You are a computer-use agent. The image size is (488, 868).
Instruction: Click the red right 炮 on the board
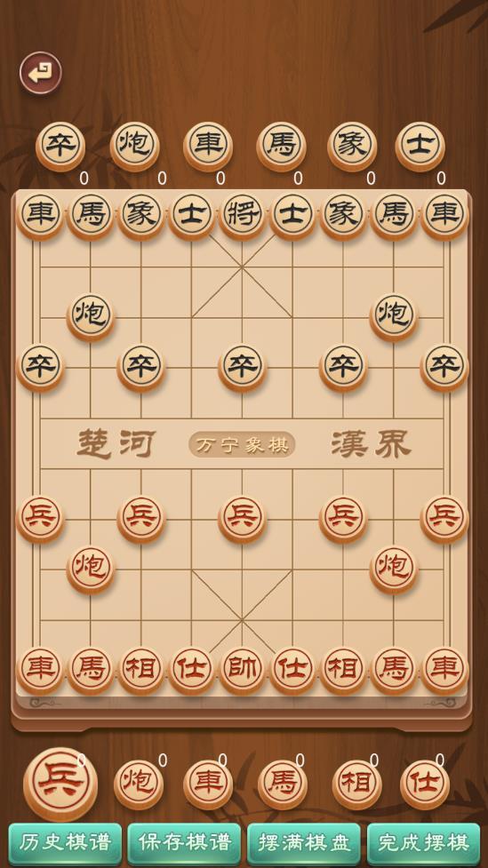click(394, 569)
